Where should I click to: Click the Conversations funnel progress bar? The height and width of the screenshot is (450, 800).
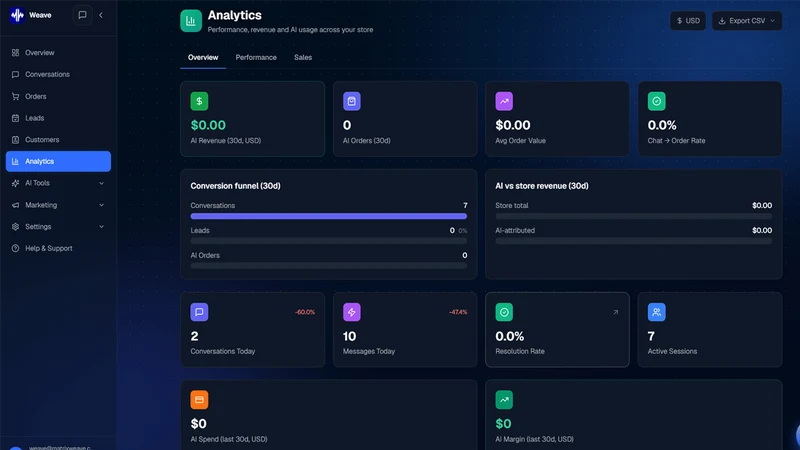(x=329, y=216)
